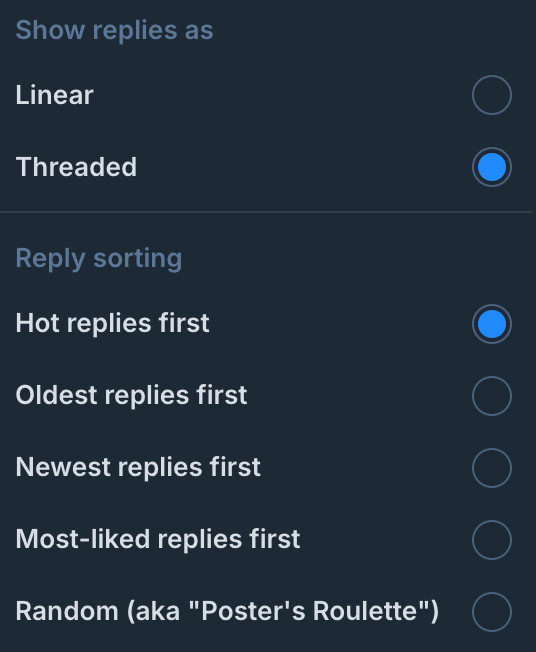Select Most-liked replies first radio circle
The height and width of the screenshot is (652, 536).
[x=492, y=540]
